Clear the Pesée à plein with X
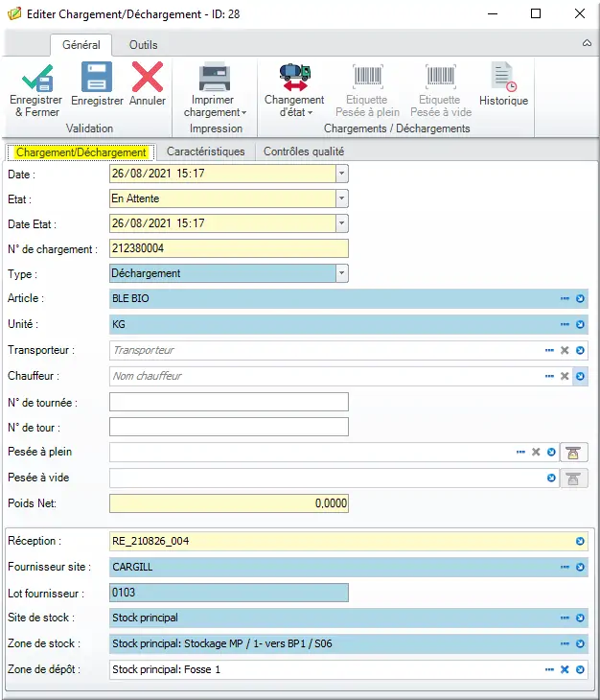Image resolution: width=600 pixels, height=700 pixels. (x=536, y=452)
